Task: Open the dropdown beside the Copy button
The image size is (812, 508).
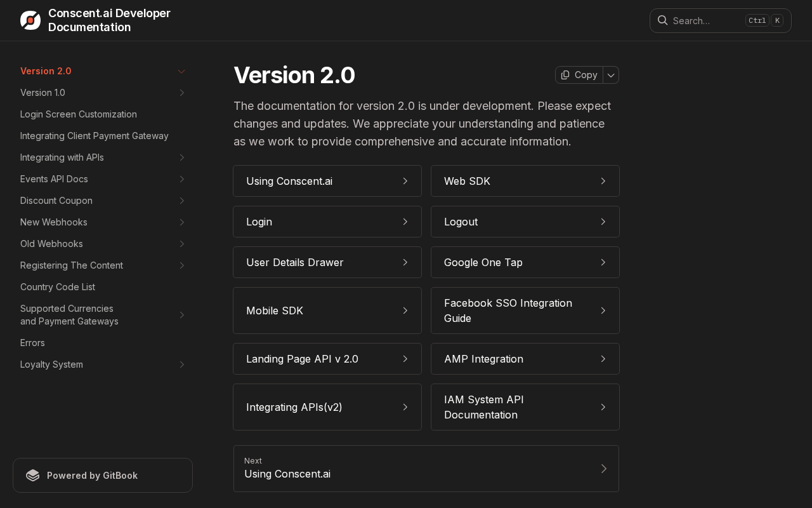Action: click(x=611, y=75)
